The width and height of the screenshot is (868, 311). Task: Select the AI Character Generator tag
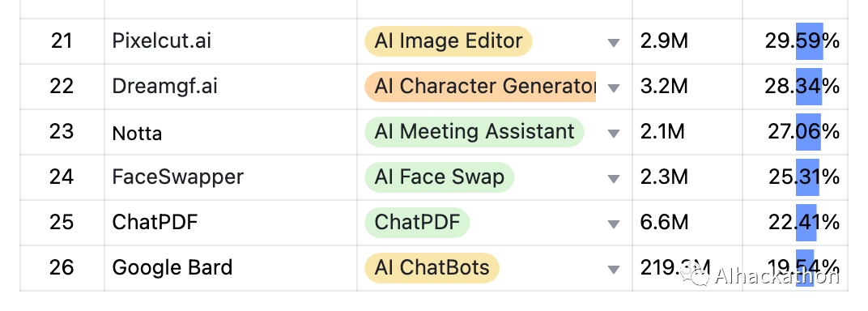tap(480, 87)
